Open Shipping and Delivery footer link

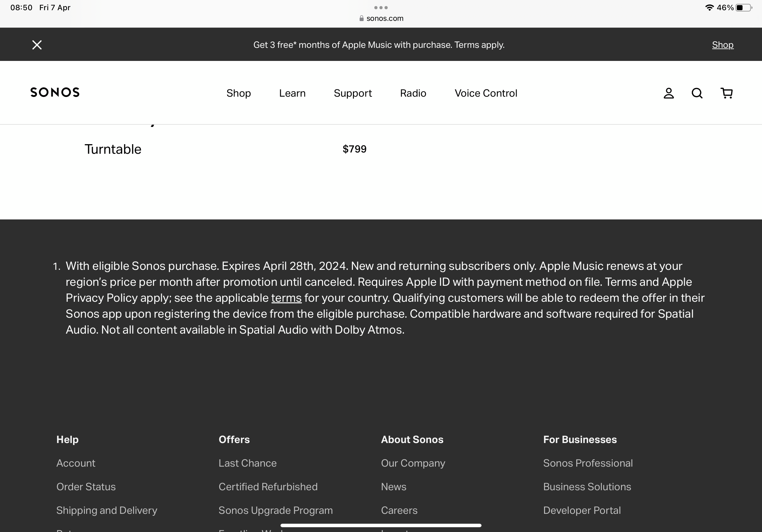tap(107, 510)
